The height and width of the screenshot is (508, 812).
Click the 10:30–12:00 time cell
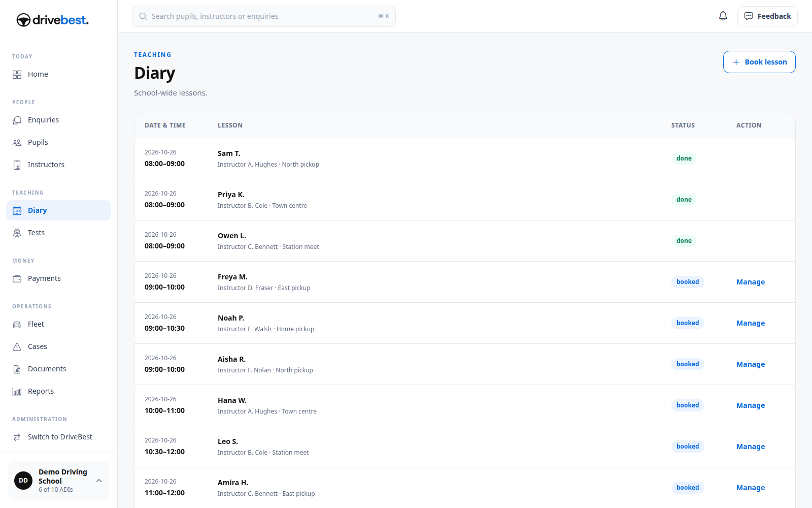tap(164, 452)
